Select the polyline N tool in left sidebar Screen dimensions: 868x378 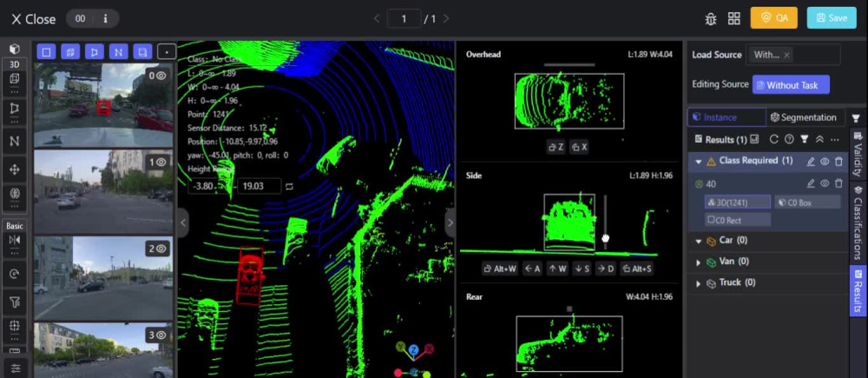pos(15,141)
